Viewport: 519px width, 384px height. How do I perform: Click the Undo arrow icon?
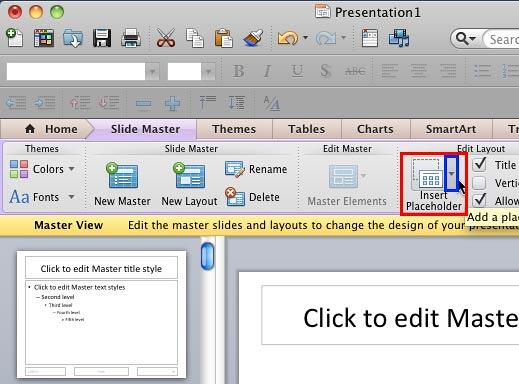[x=288, y=38]
